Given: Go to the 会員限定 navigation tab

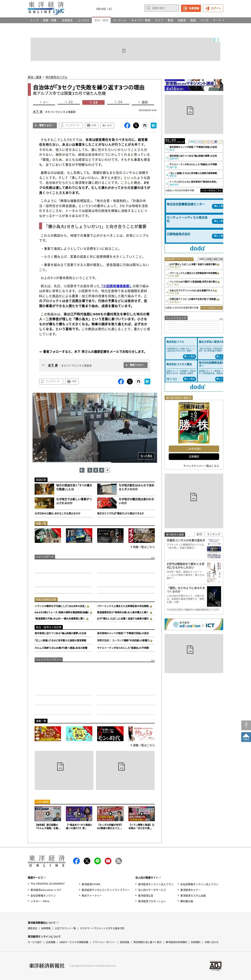Looking at the screenshot, I should tap(67, 20).
